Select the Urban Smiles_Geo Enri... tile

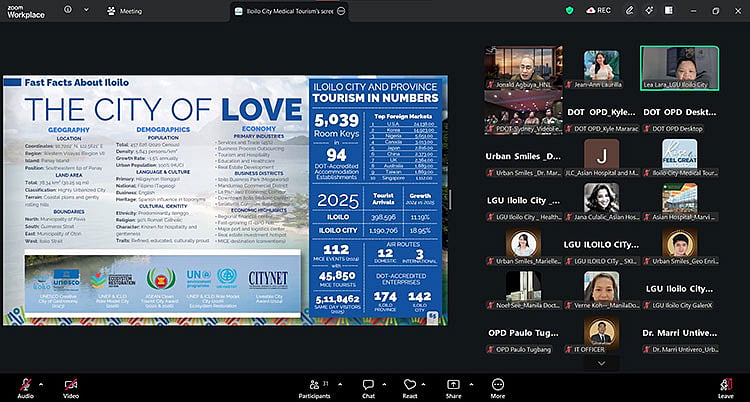679,246
